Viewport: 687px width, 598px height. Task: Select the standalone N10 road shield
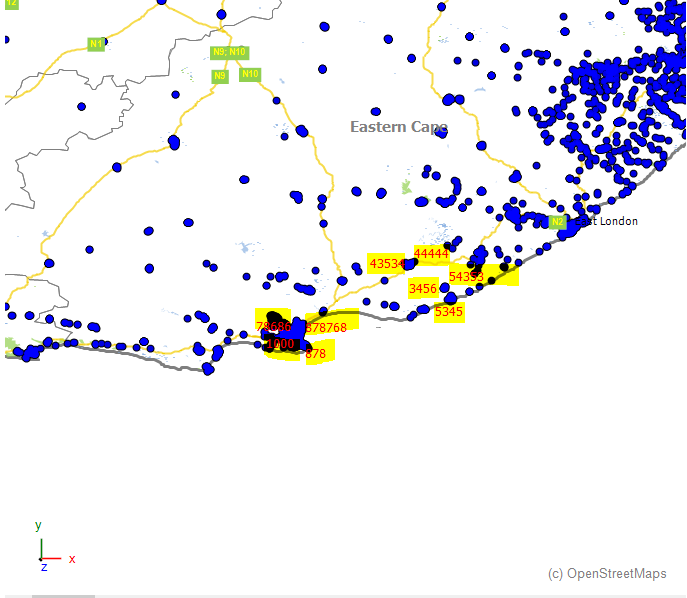pos(250,74)
